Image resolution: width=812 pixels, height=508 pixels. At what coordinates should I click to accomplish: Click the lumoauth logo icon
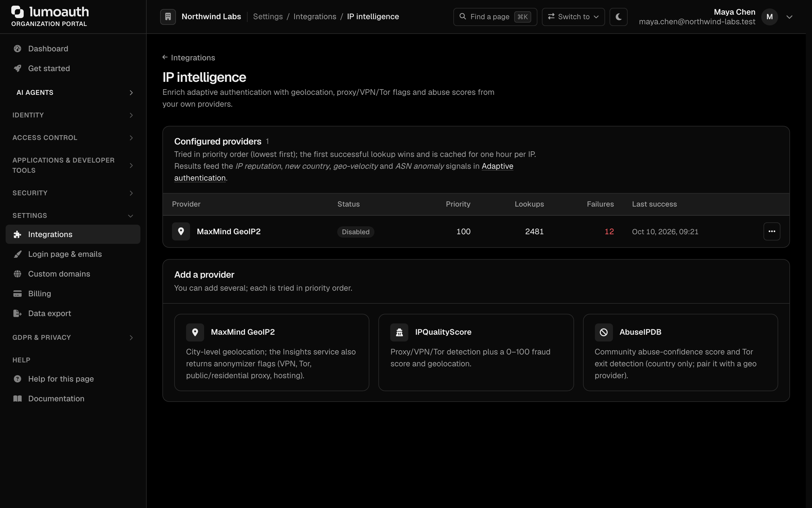[x=17, y=12]
